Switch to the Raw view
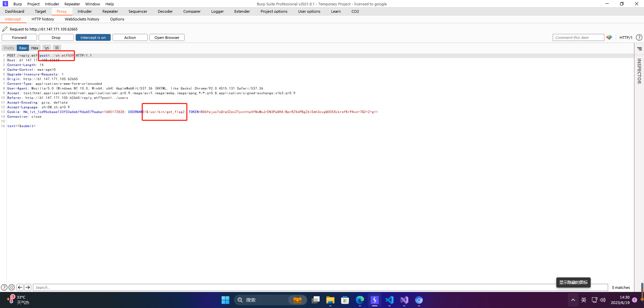This screenshot has height=308, width=644. (x=23, y=48)
